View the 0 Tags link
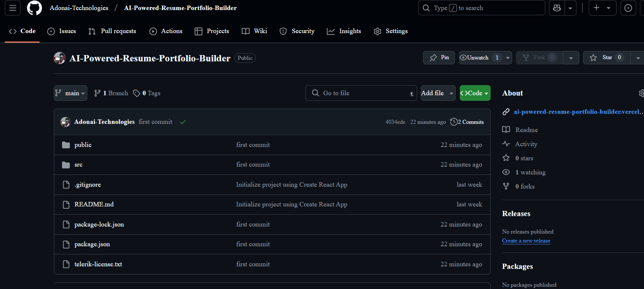 147,93
